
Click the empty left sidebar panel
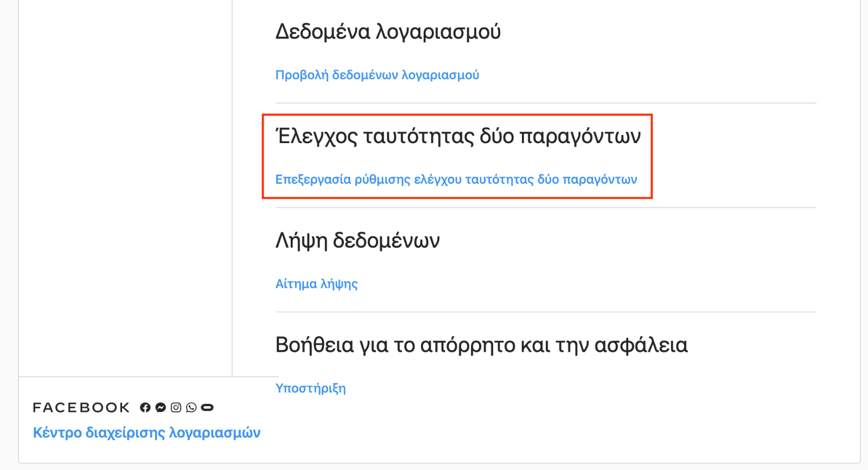pyautogui.click(x=125, y=188)
